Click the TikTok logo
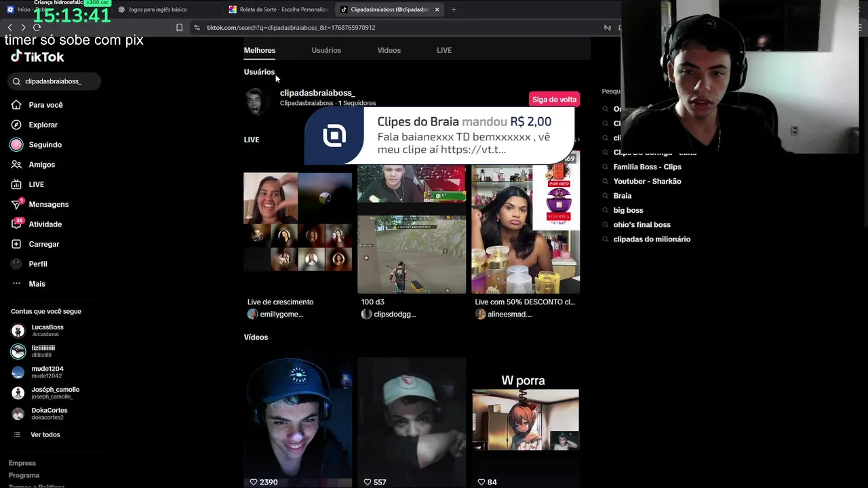The image size is (868, 488). point(37,57)
